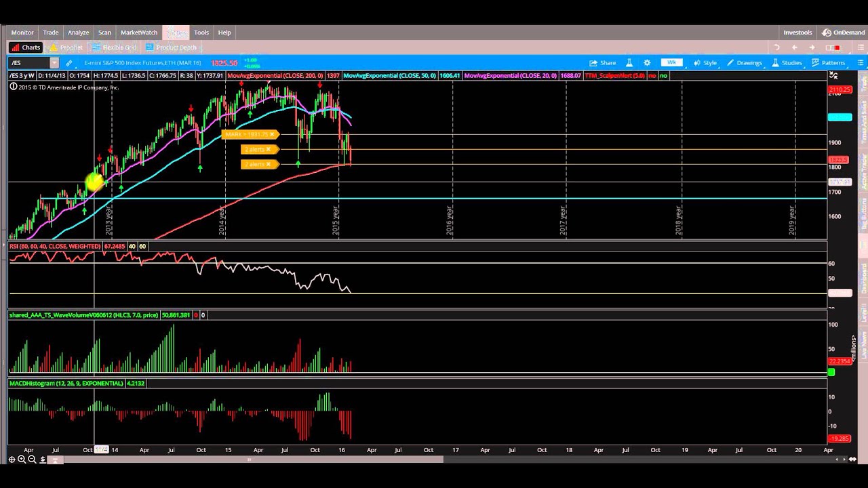Click the Share button
Screen dimensions: 868x488
[602, 63]
